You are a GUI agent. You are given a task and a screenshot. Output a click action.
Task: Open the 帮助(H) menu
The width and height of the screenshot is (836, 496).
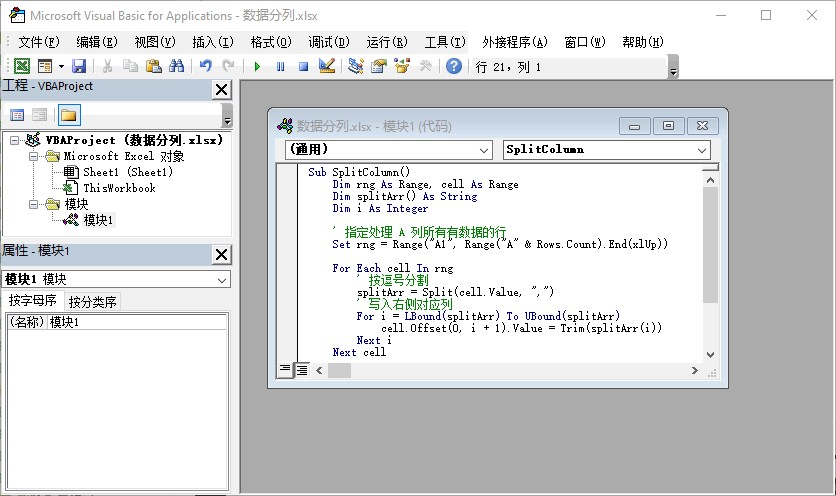[643, 42]
